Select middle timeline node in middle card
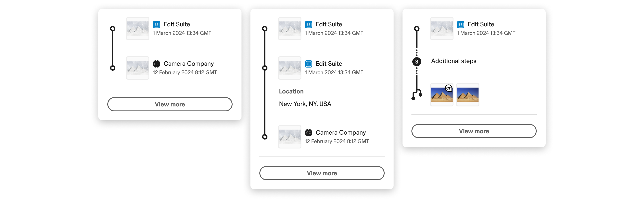The image size is (644, 216). pyautogui.click(x=265, y=68)
